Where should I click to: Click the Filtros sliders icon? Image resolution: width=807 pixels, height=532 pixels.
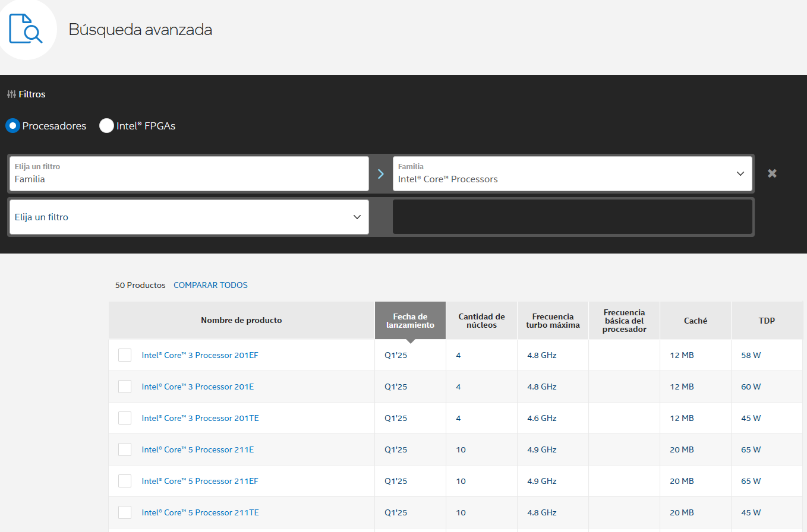(x=11, y=94)
